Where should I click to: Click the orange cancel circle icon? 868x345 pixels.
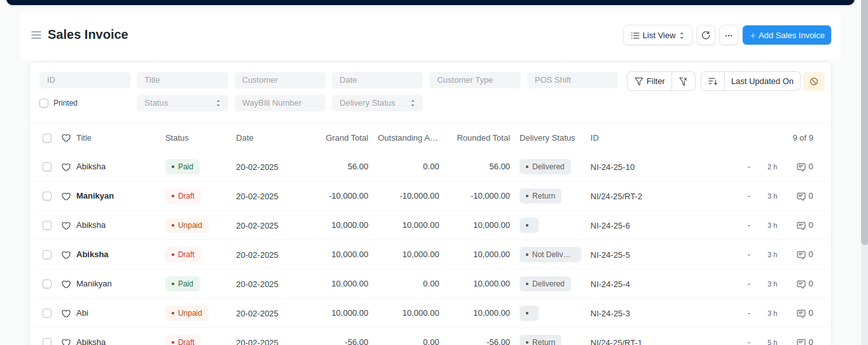(814, 81)
